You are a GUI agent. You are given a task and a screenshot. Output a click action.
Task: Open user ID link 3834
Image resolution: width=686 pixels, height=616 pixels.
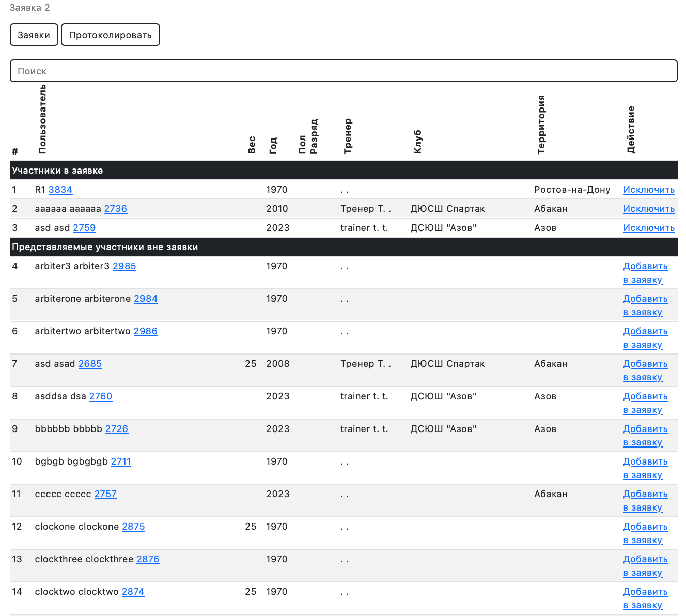coord(60,190)
